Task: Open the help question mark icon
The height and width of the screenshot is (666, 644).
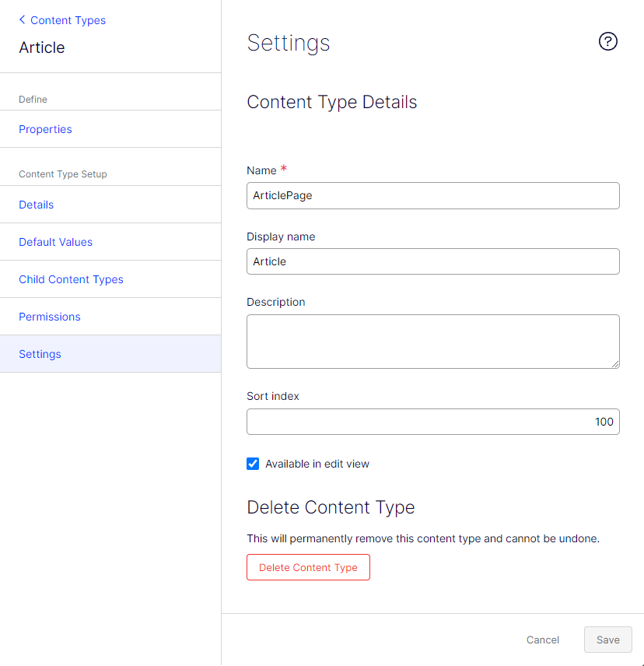Action: click(x=607, y=42)
